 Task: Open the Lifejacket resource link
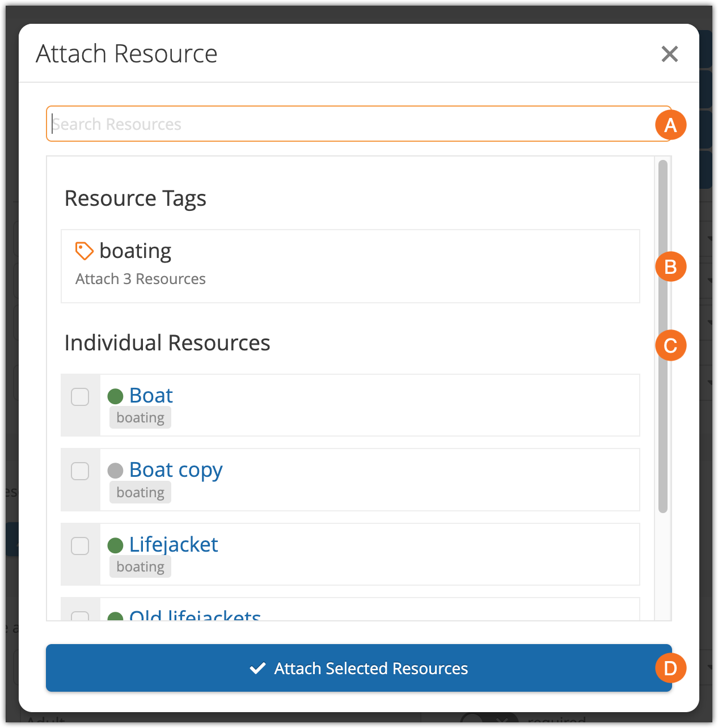pyautogui.click(x=174, y=544)
